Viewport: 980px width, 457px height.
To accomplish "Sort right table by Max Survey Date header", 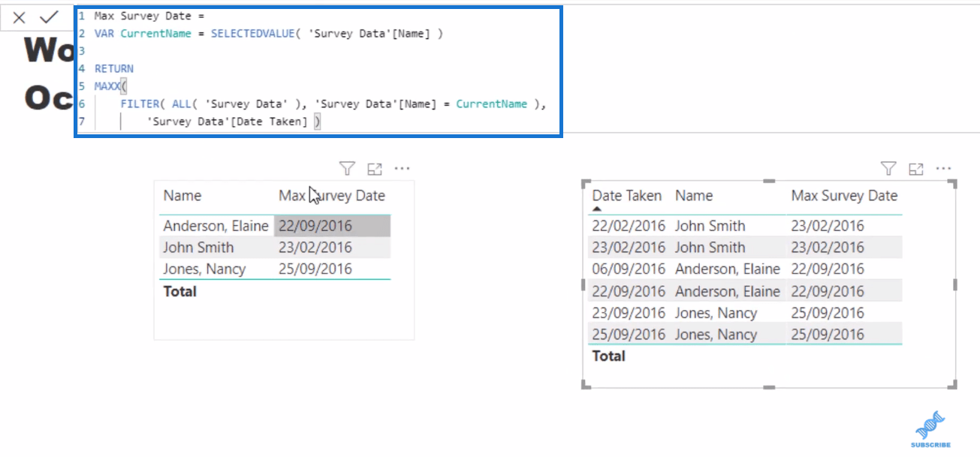I will coord(844,196).
